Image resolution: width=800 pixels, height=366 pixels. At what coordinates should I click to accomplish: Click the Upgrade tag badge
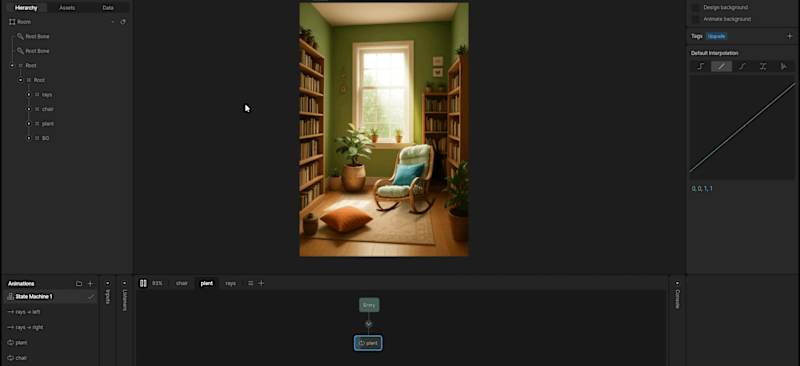716,36
